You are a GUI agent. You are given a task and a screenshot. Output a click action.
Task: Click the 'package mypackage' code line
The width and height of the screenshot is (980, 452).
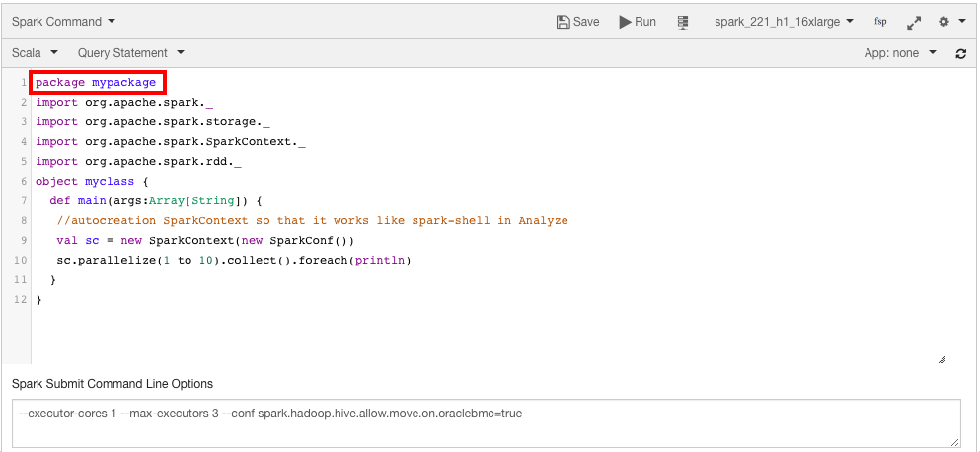coord(96,83)
